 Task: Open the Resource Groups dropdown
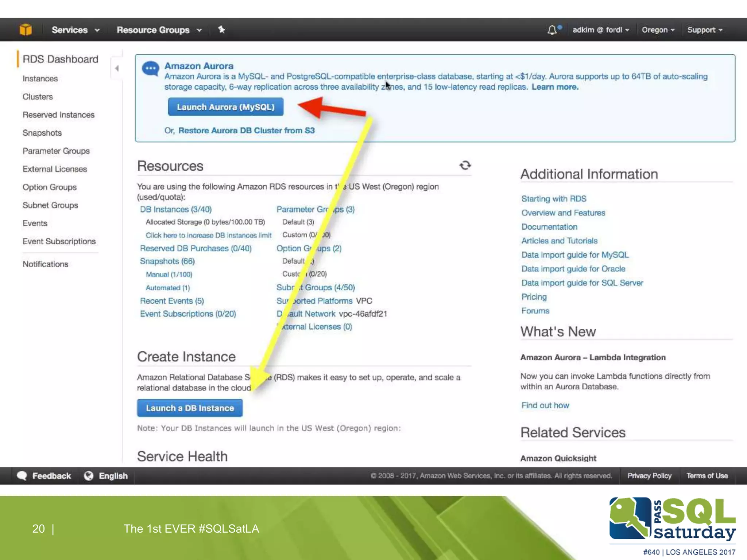(x=159, y=30)
